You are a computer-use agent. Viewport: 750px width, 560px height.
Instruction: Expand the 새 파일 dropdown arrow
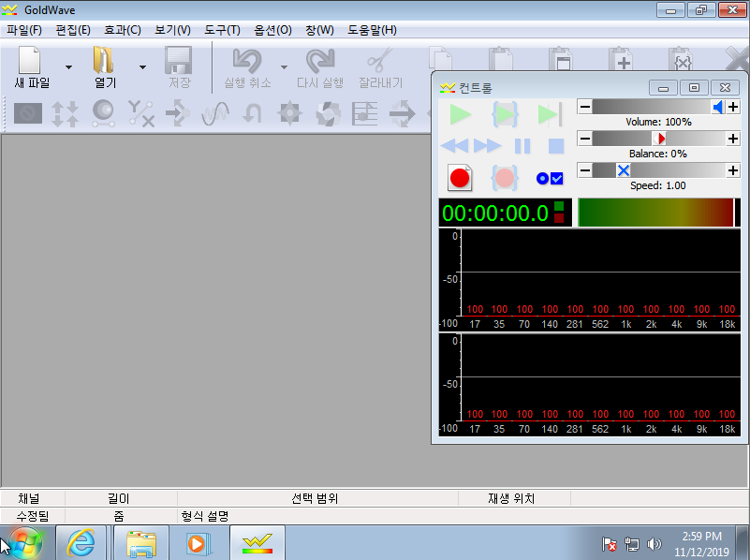pos(69,67)
